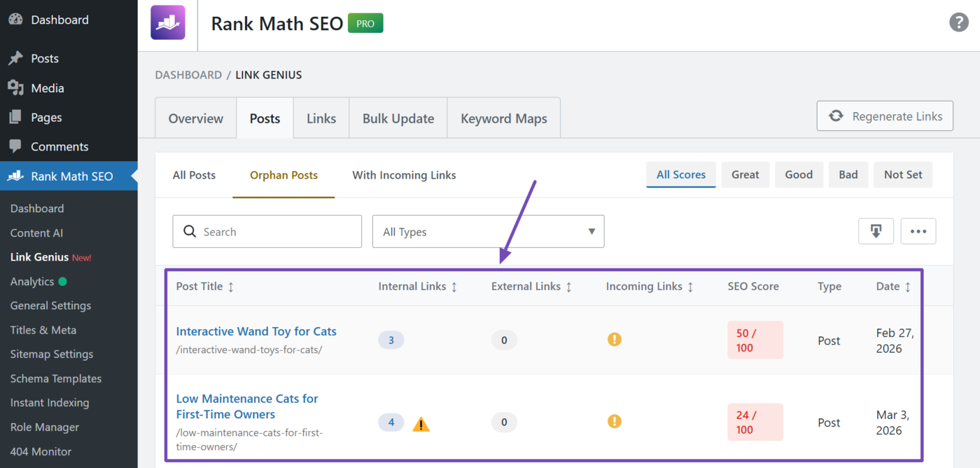The image size is (980, 468).
Task: Filter by All Scores
Action: [681, 175]
